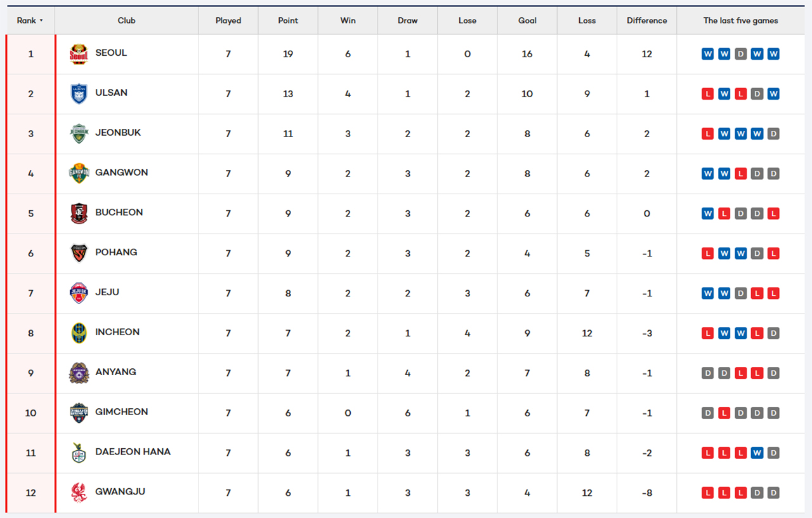Screen dimensions: 812x518
Task: Click the Gangwon club crest
Action: [x=79, y=173]
